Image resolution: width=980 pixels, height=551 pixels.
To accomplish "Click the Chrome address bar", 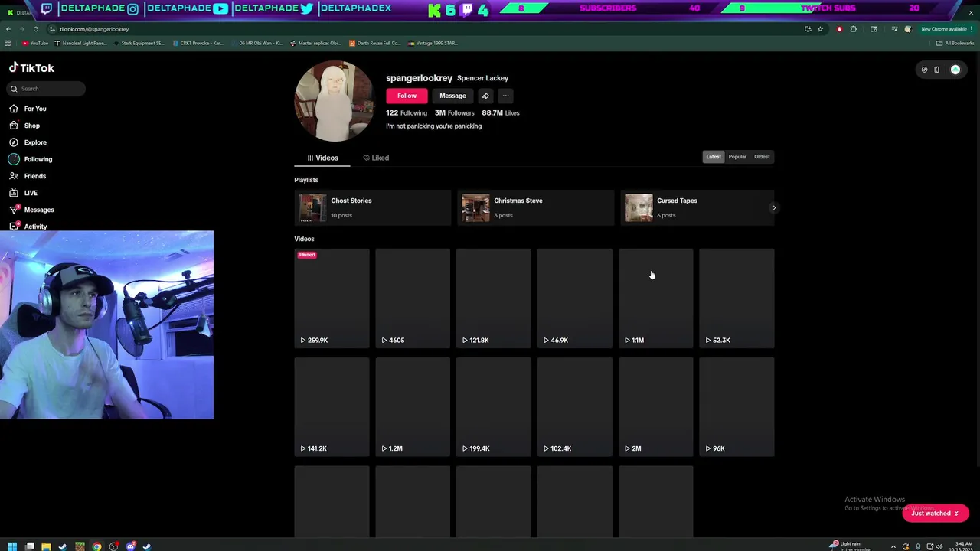I will (429, 29).
